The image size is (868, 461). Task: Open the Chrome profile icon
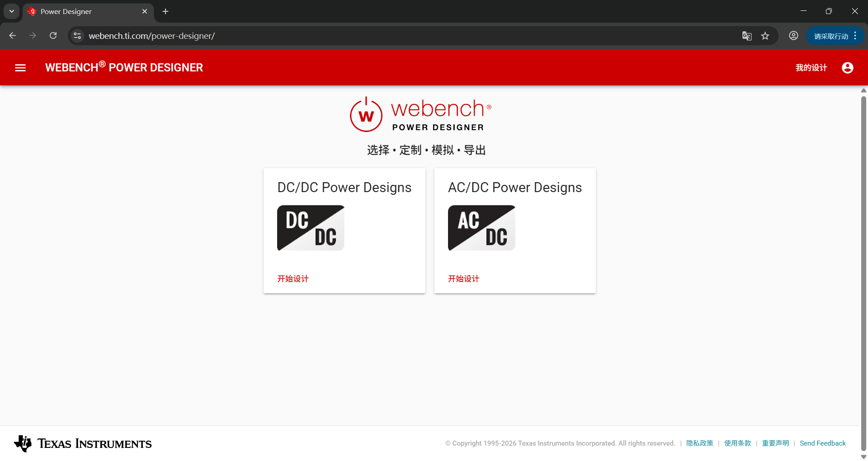(x=793, y=36)
